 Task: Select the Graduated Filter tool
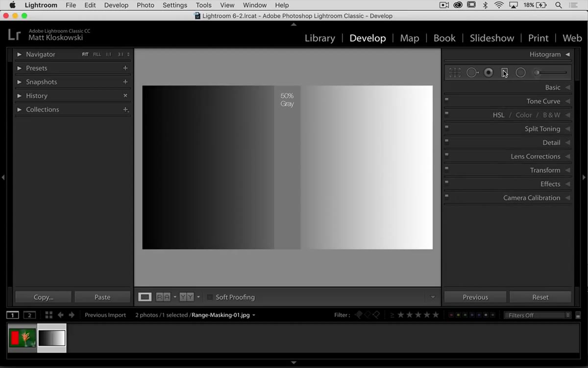click(505, 73)
